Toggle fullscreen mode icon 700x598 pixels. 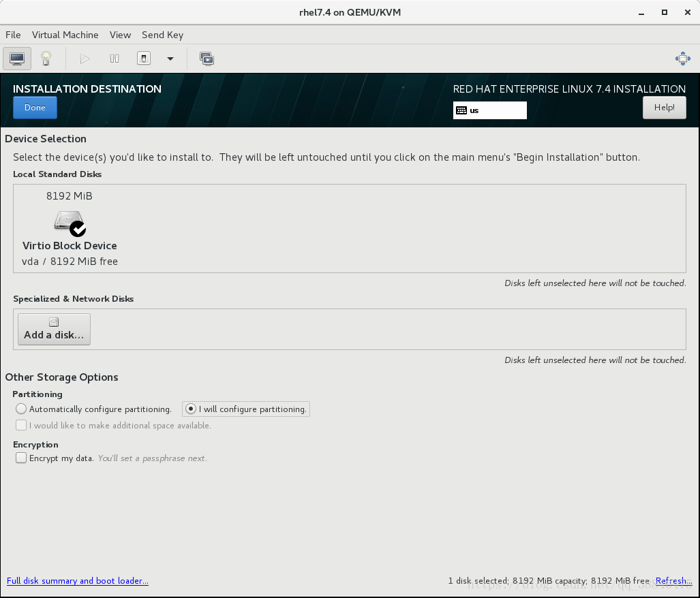pos(682,59)
